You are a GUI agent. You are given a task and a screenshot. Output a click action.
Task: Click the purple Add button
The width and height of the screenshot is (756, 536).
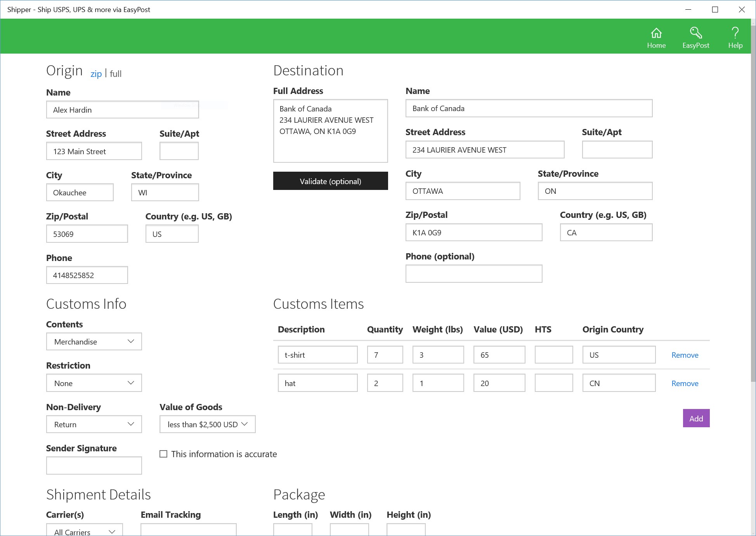[x=696, y=418]
